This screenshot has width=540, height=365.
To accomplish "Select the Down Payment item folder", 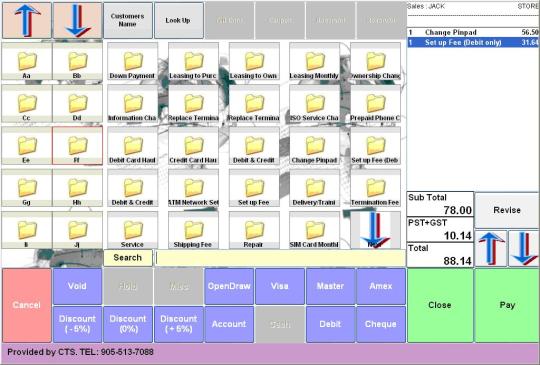I will click(x=132, y=62).
